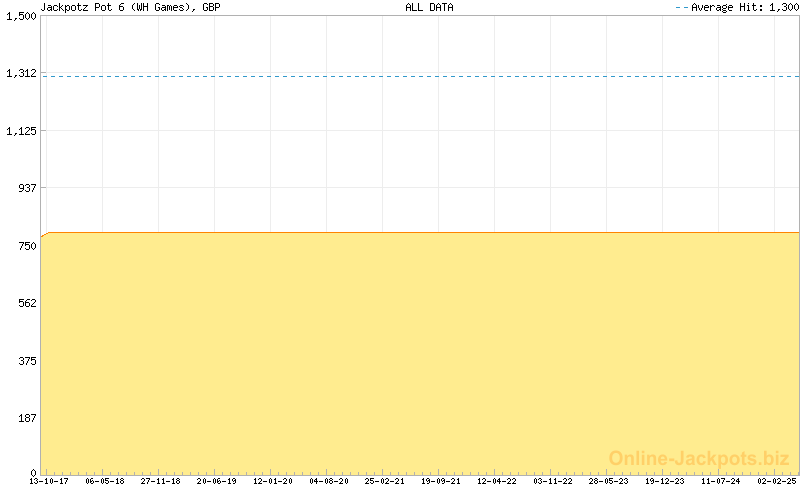Click the 25-02-21 x-axis date label

(x=384, y=481)
